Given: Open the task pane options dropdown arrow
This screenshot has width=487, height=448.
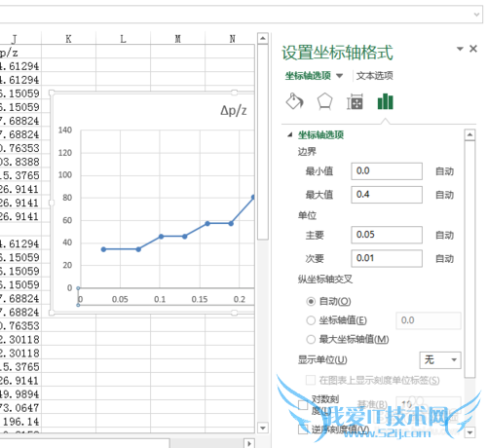Looking at the screenshot, I should 460,49.
